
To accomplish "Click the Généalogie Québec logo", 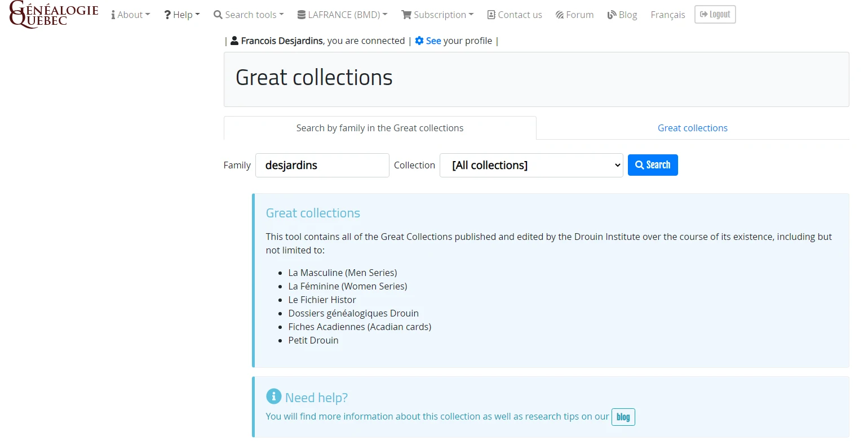I will [x=54, y=15].
